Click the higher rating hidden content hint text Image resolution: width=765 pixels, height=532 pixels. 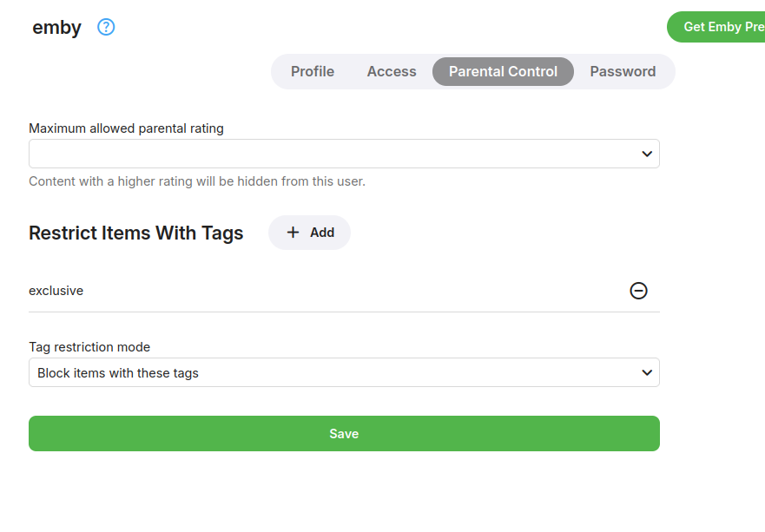point(197,181)
